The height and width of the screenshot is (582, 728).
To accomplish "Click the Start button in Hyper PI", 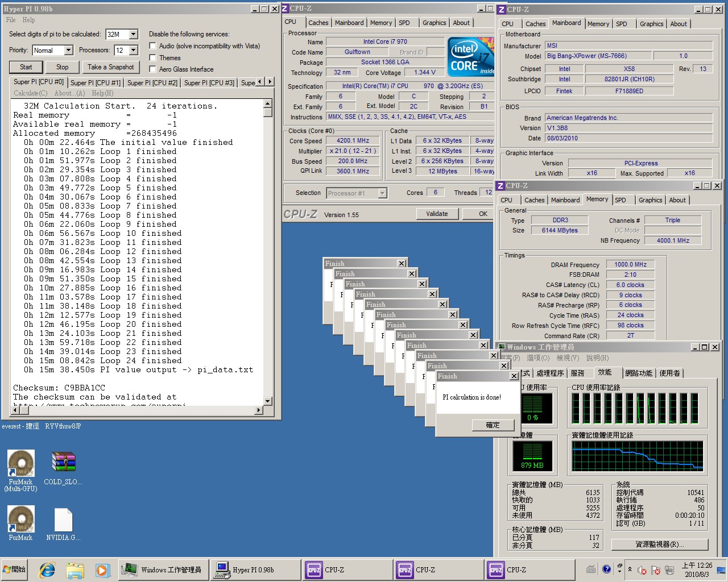I will [26, 67].
